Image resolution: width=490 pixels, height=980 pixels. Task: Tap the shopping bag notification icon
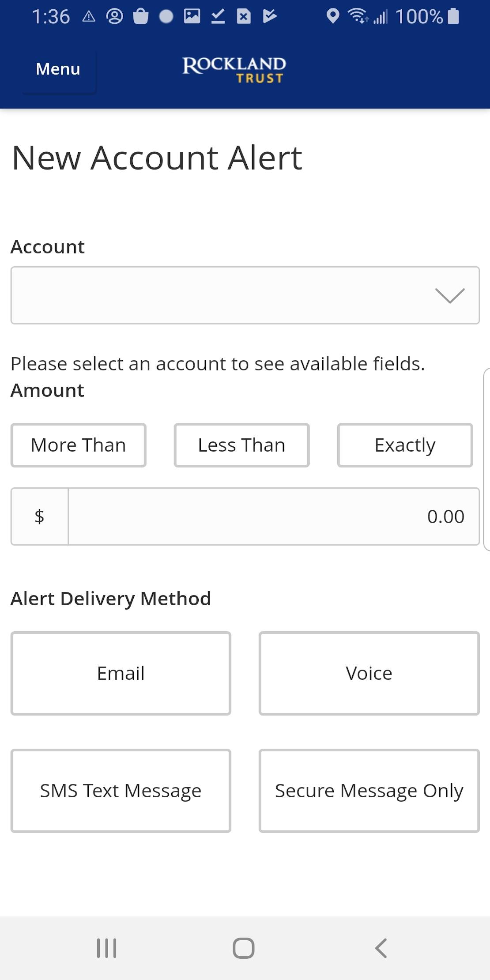click(140, 16)
